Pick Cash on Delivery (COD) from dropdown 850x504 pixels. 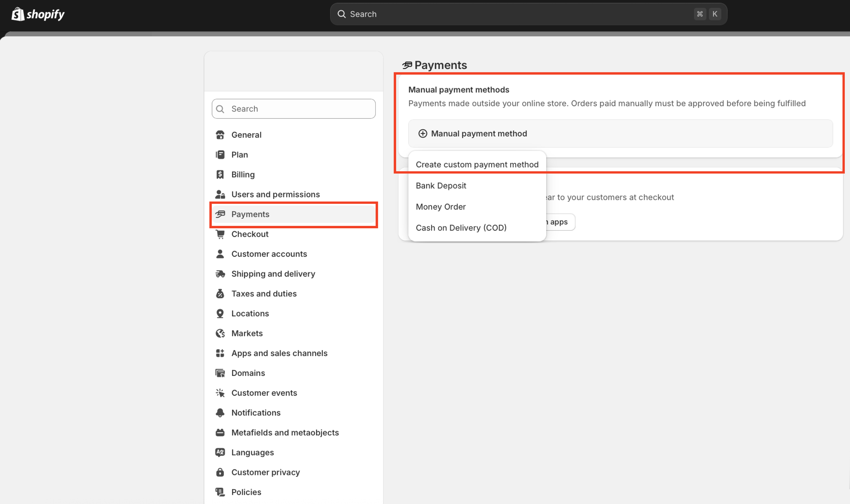(x=461, y=228)
